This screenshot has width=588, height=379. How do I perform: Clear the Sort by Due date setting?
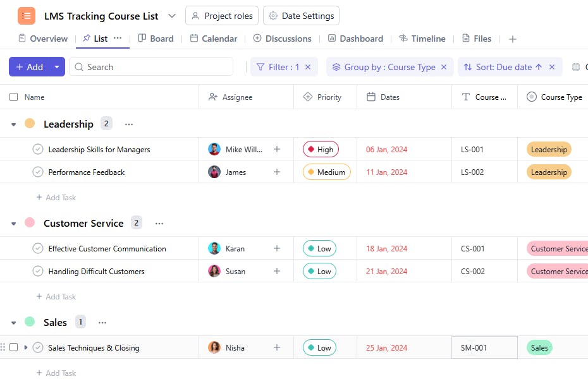(552, 67)
